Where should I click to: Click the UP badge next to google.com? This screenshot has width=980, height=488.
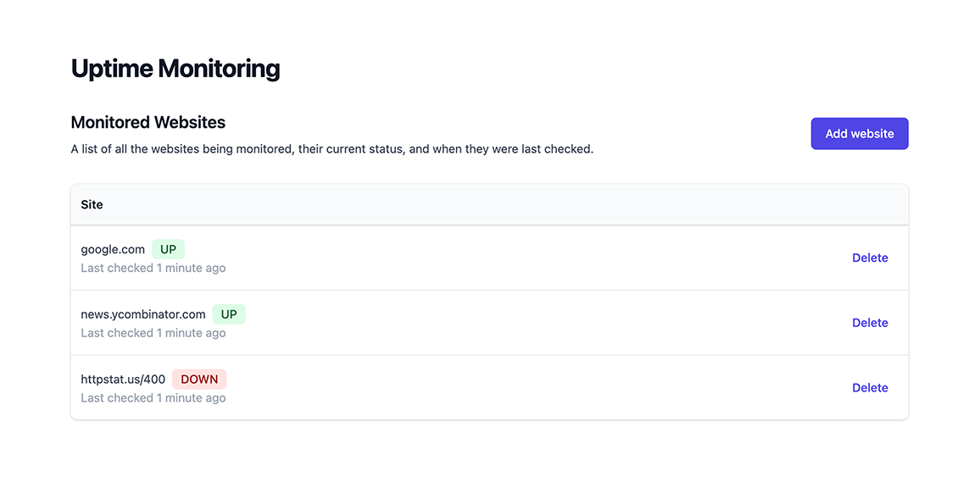coord(168,248)
